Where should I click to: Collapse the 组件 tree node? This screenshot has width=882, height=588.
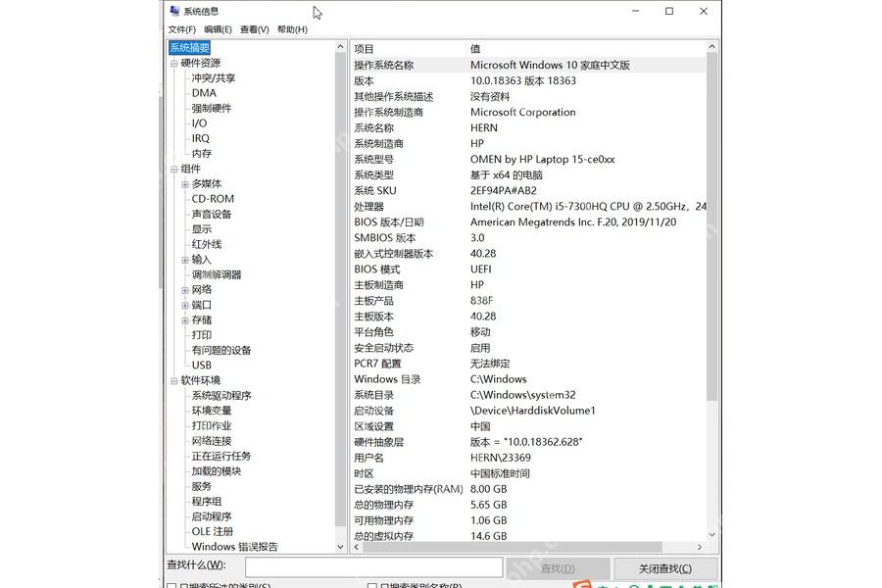coord(173,169)
